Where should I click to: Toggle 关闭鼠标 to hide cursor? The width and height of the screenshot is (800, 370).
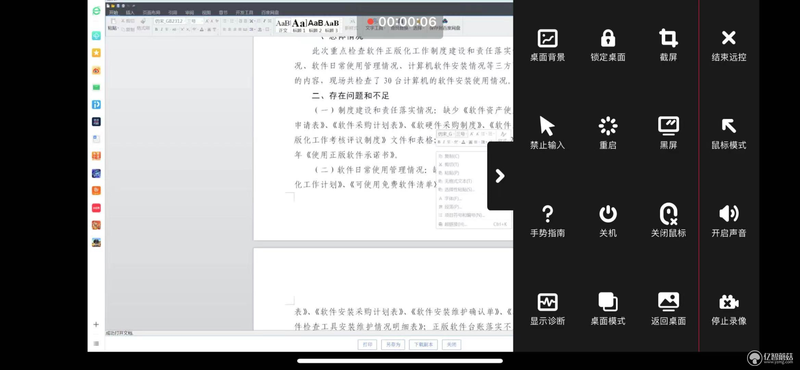point(668,221)
